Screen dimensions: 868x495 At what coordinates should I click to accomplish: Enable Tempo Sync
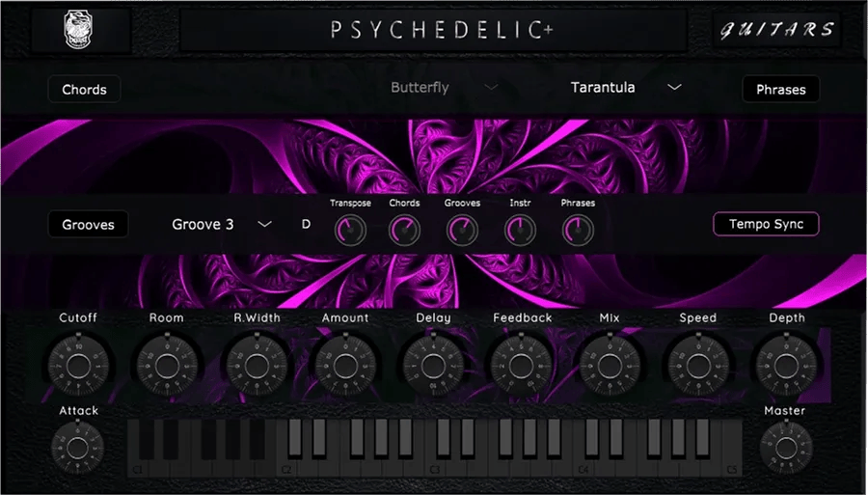[766, 224]
